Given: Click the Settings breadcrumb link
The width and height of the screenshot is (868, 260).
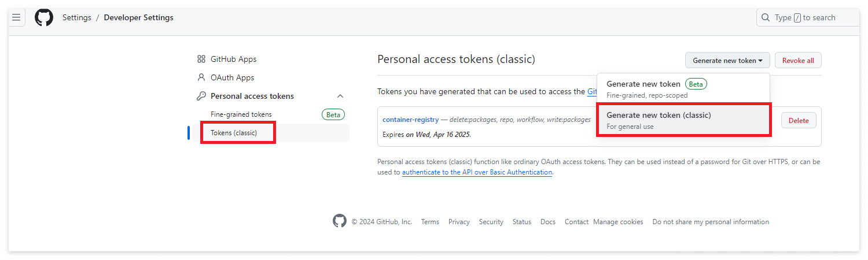Looking at the screenshot, I should (x=77, y=17).
